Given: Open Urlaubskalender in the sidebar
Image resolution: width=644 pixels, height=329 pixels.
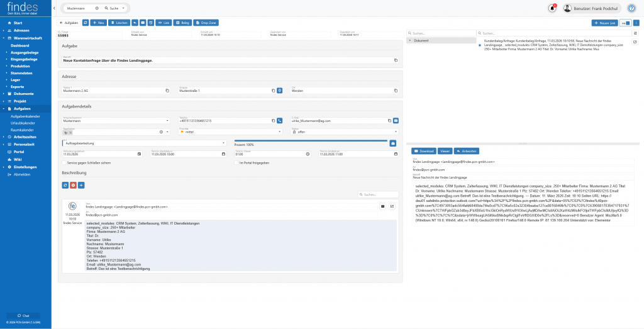Looking at the screenshot, I should coord(25,123).
